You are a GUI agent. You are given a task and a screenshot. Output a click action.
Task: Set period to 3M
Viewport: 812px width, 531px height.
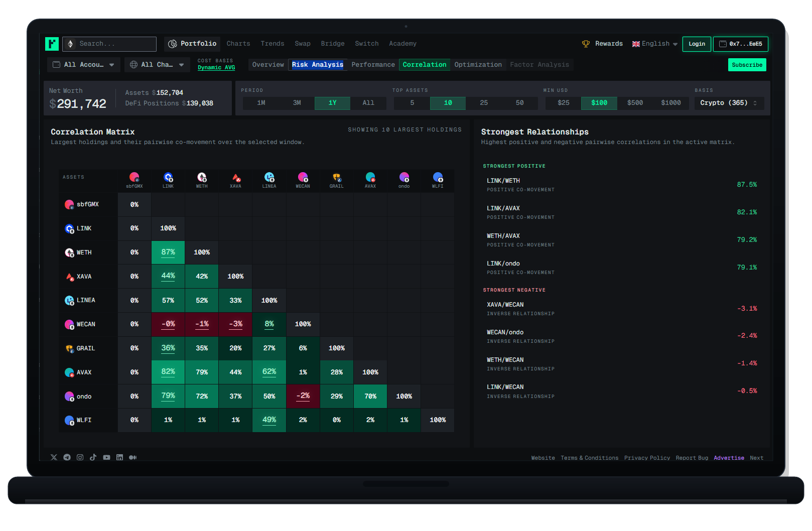tap(297, 103)
